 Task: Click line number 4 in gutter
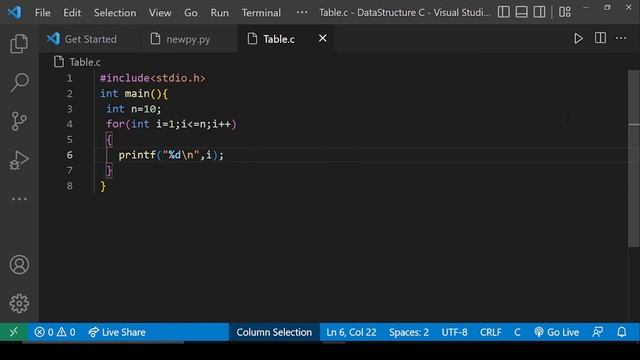tap(70, 124)
